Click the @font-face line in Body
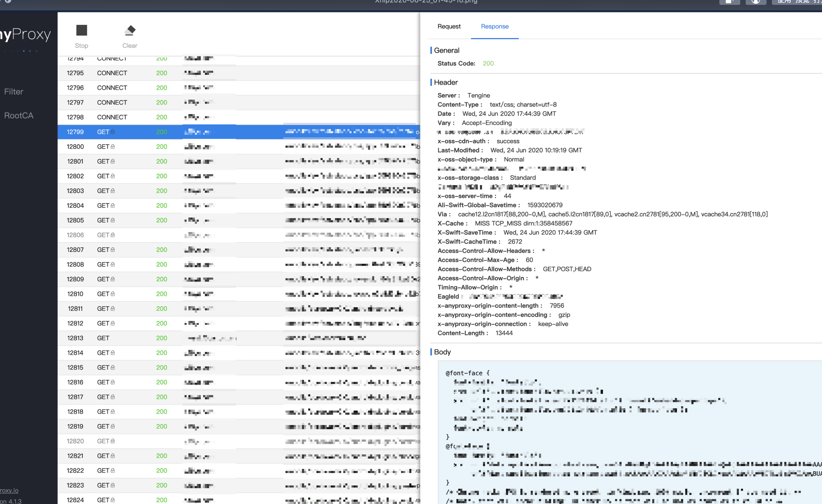This screenshot has width=822, height=504. coord(467,373)
